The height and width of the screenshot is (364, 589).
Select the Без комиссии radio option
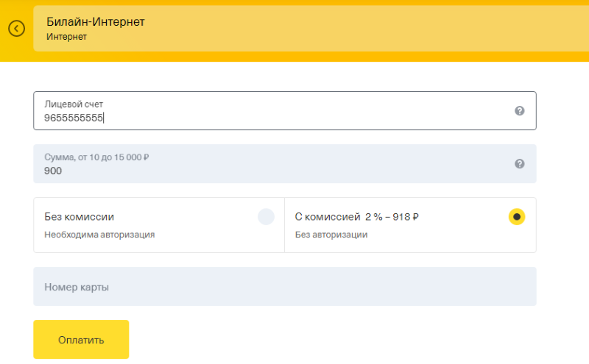click(266, 217)
